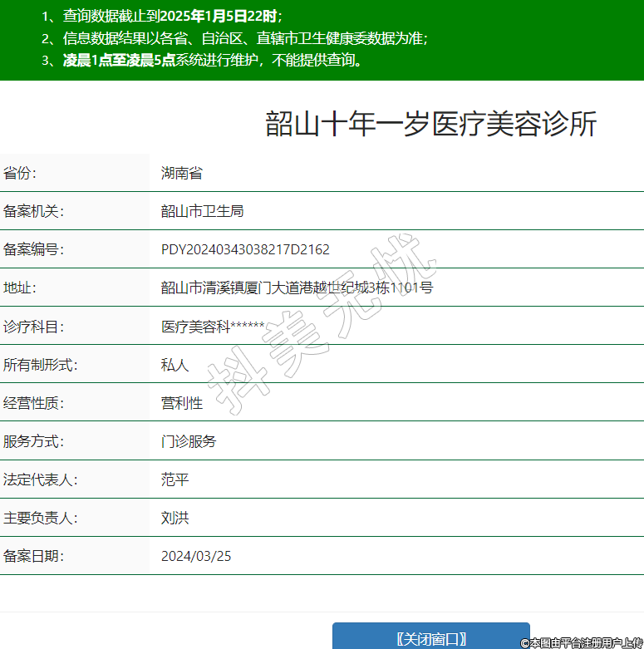Click the 法定代表人 row label
This screenshot has width=644, height=649.
tap(40, 479)
